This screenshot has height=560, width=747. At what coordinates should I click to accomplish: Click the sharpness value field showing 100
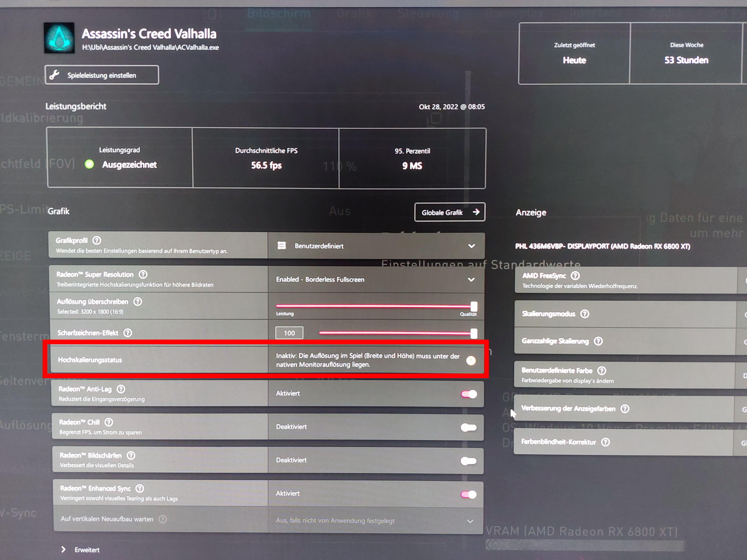point(289,333)
